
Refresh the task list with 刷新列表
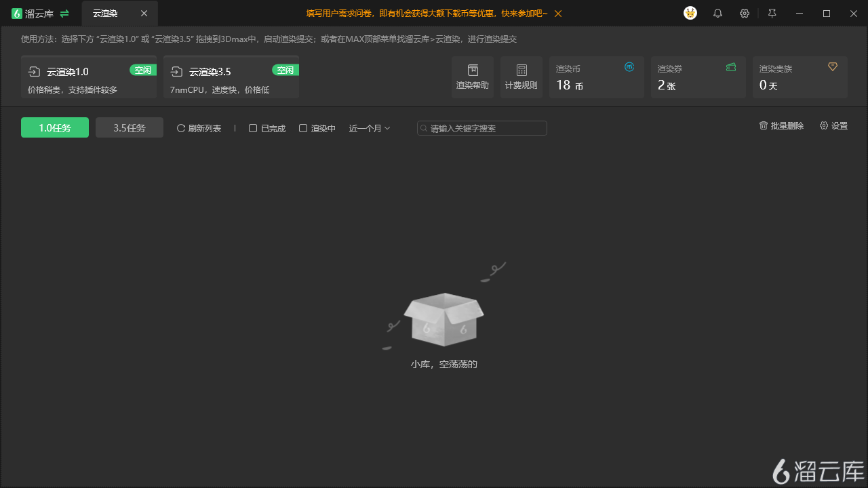[x=199, y=128]
